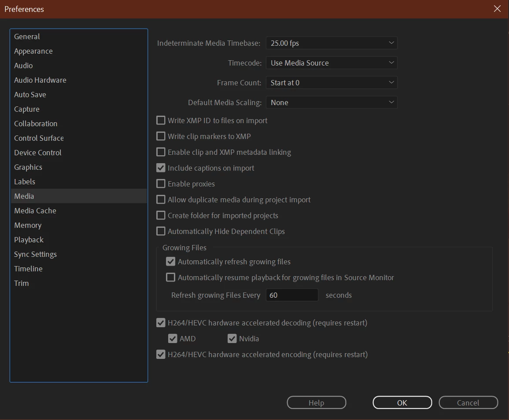Select Timeline preferences category
This screenshot has height=420, width=509.
(79, 269)
